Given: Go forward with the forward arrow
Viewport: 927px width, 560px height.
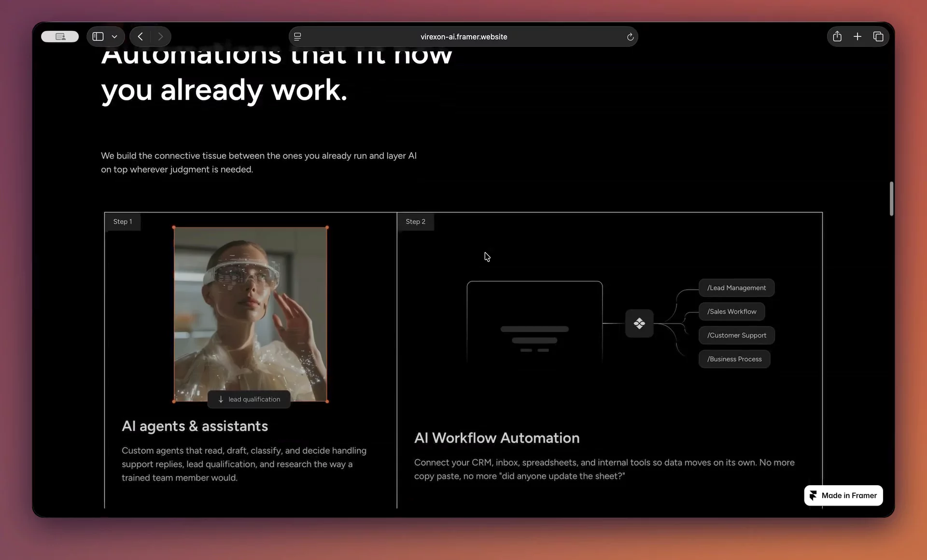Looking at the screenshot, I should point(160,37).
